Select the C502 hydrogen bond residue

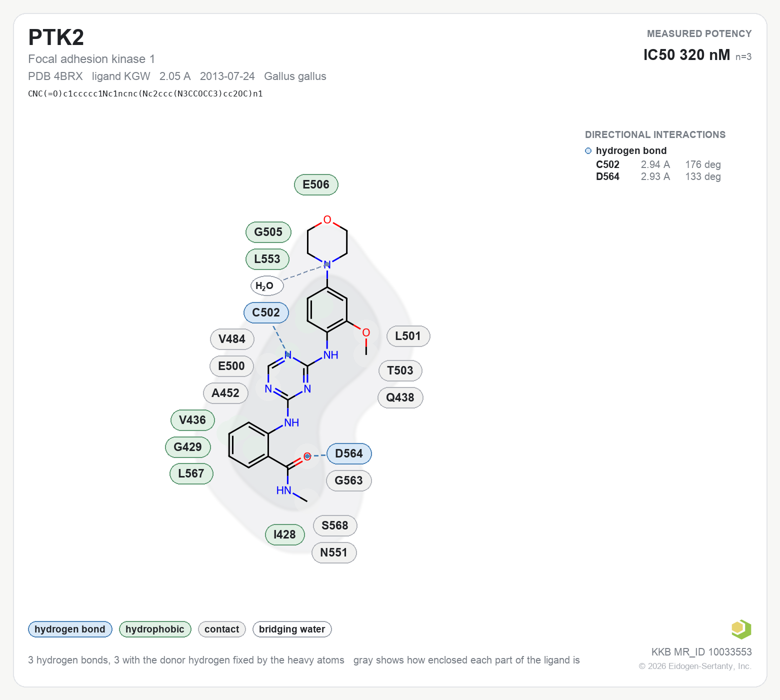pos(266,312)
